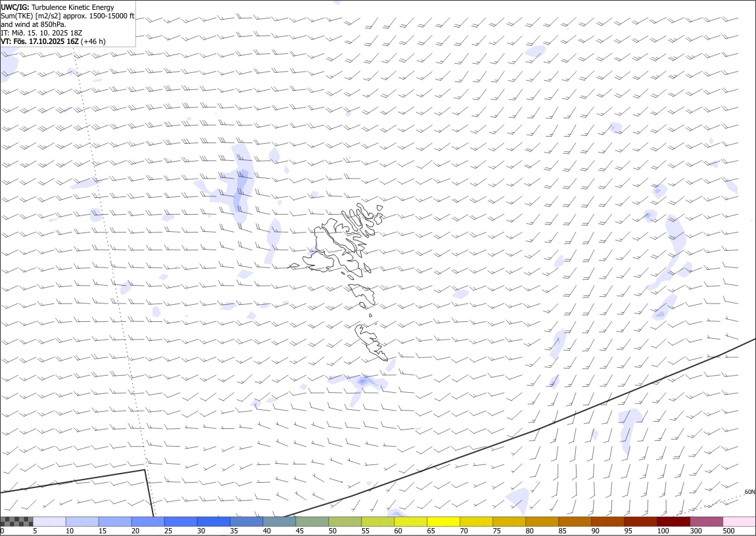The image size is (756, 536).
Task: Pick the 40–45 grey-blue legend swatch
Action: pyautogui.click(x=279, y=522)
